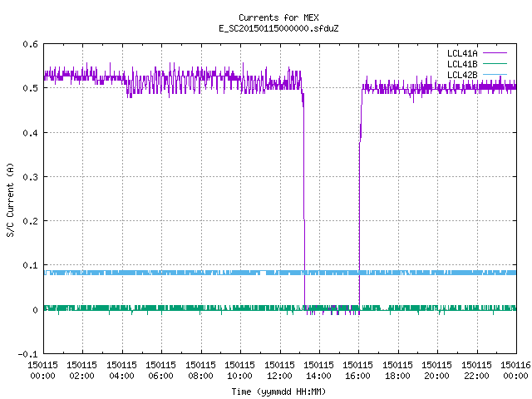532x399 pixels.
Task: Click the x-axis tick '150116 00:00'
Action: tap(515, 370)
